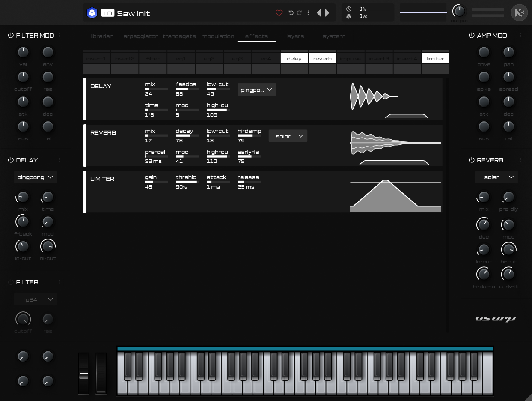This screenshot has height=401, width=532.
Task: Toggle right Reverb panel power button
Action: point(472,160)
